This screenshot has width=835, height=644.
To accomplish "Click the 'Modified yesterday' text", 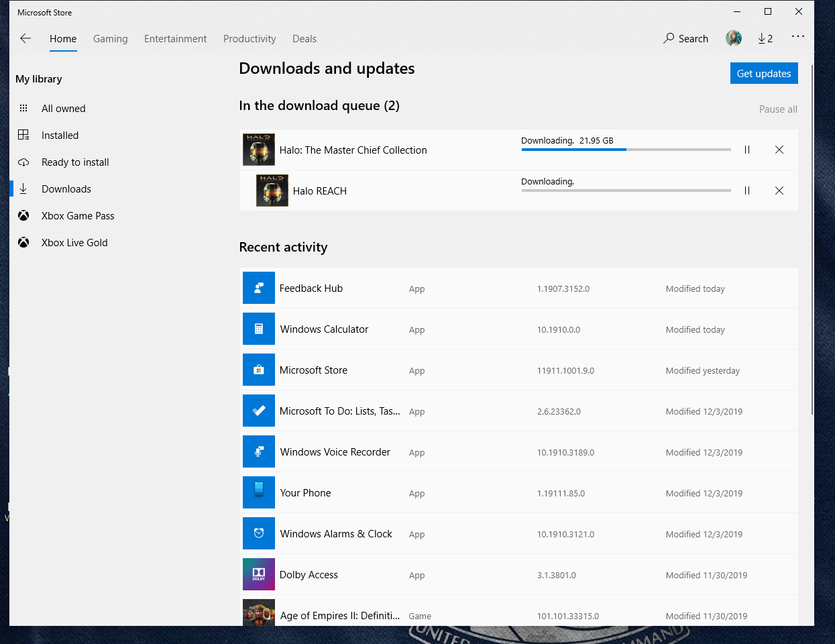I will point(703,371).
